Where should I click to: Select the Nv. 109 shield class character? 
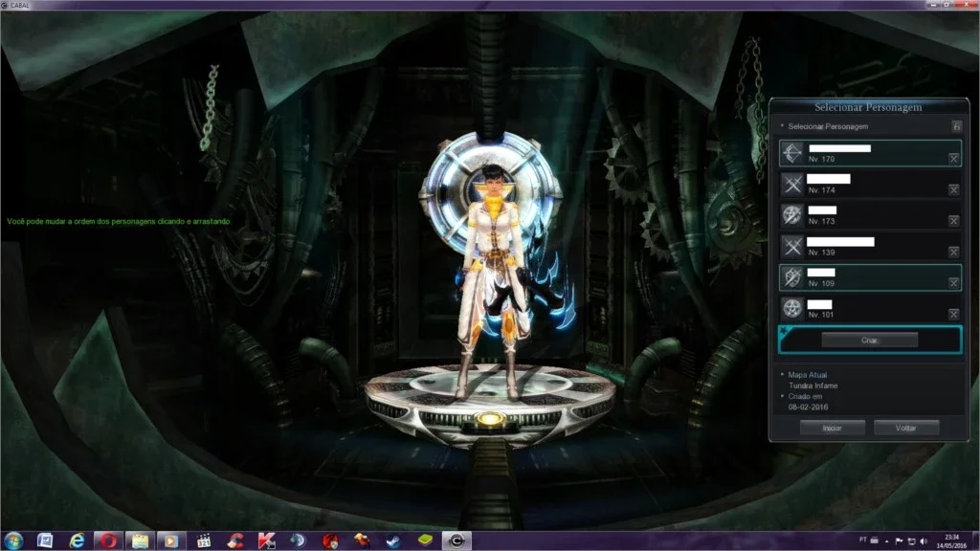[870, 277]
